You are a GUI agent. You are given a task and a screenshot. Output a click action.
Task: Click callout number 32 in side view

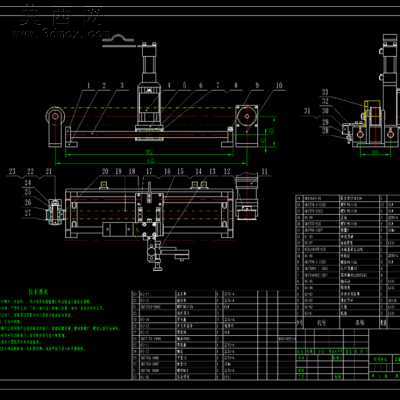click(x=325, y=101)
